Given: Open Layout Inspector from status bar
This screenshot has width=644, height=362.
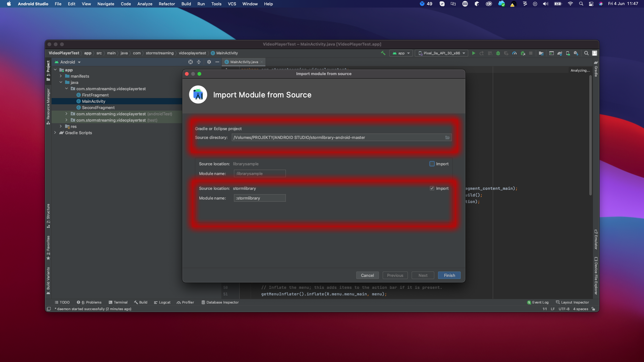Looking at the screenshot, I should [572, 302].
